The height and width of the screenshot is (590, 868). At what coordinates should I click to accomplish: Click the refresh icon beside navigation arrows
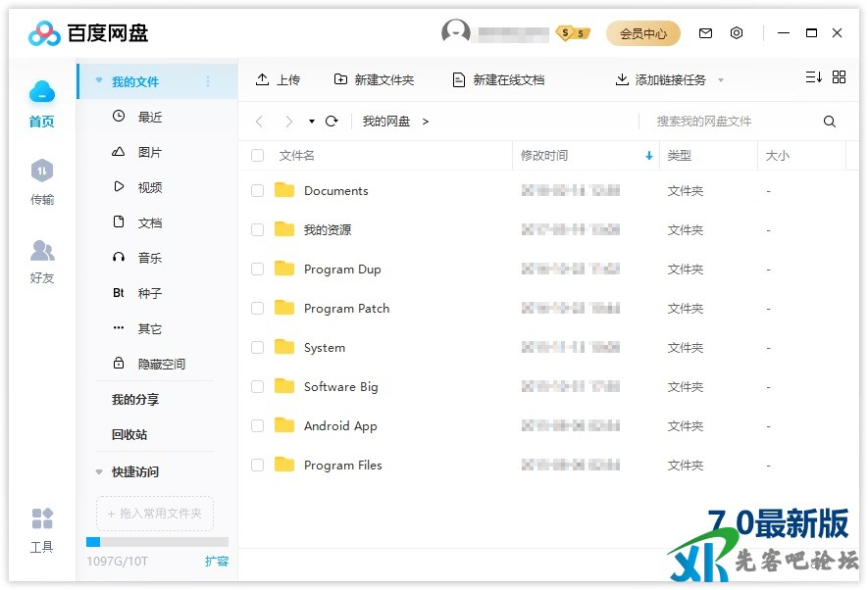pos(332,122)
